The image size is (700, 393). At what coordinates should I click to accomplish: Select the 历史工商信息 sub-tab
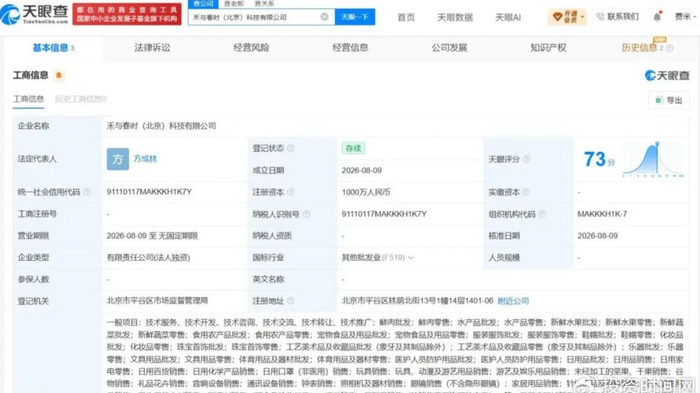(x=80, y=99)
